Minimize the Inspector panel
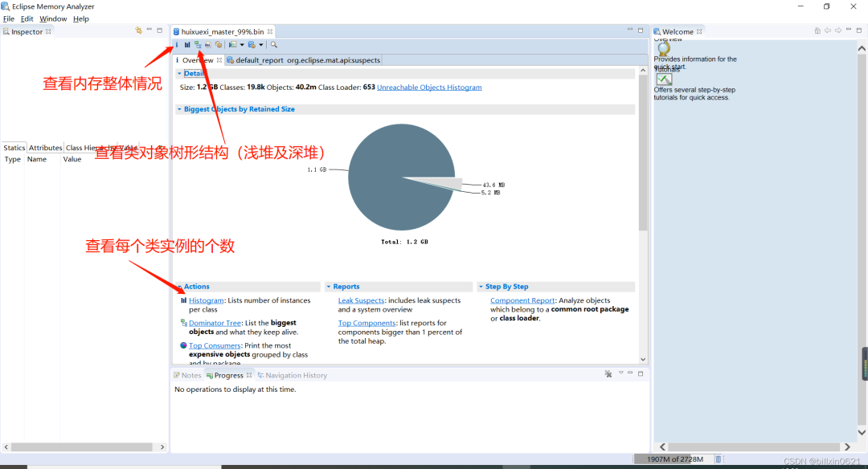This screenshot has height=469, width=868. coord(149,30)
